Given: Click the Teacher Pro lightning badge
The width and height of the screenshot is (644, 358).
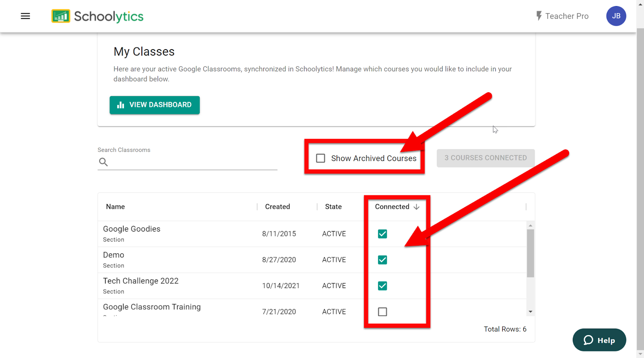Looking at the screenshot, I should click(x=562, y=16).
